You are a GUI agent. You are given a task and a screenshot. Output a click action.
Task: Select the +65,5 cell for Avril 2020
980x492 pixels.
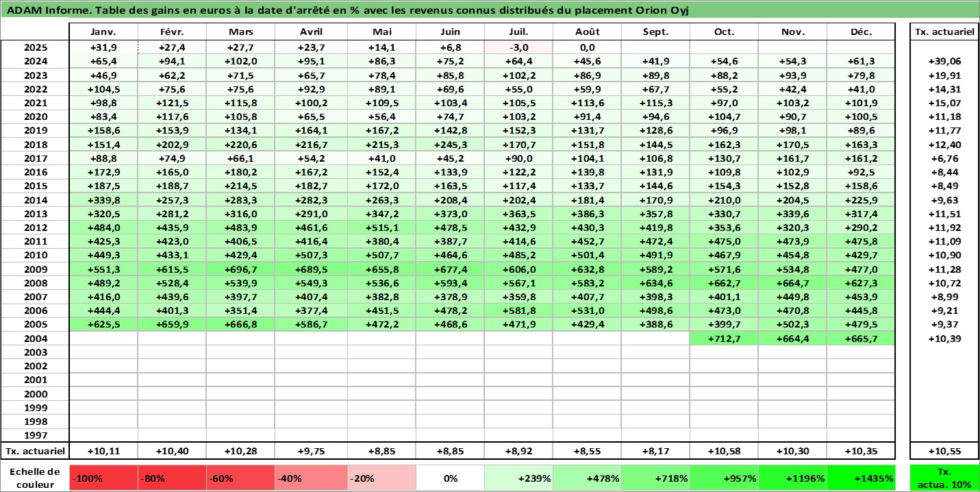click(x=312, y=116)
